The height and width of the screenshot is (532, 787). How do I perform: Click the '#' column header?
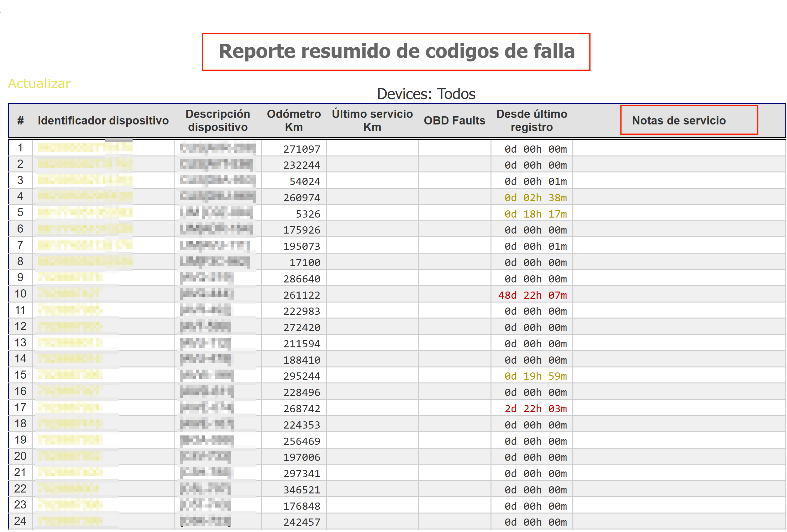coord(20,121)
